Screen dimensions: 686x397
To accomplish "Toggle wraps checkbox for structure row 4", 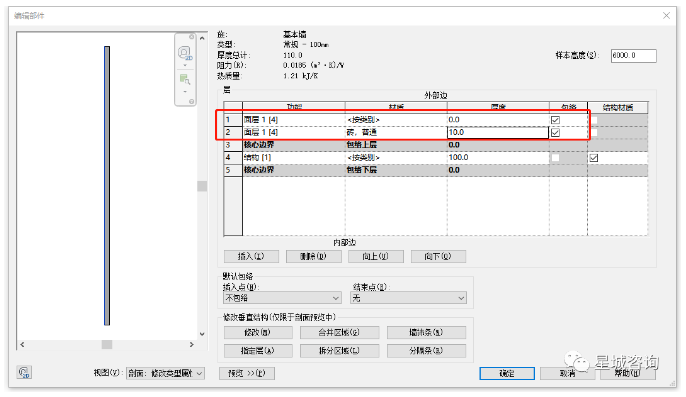I will pyautogui.click(x=555, y=158).
